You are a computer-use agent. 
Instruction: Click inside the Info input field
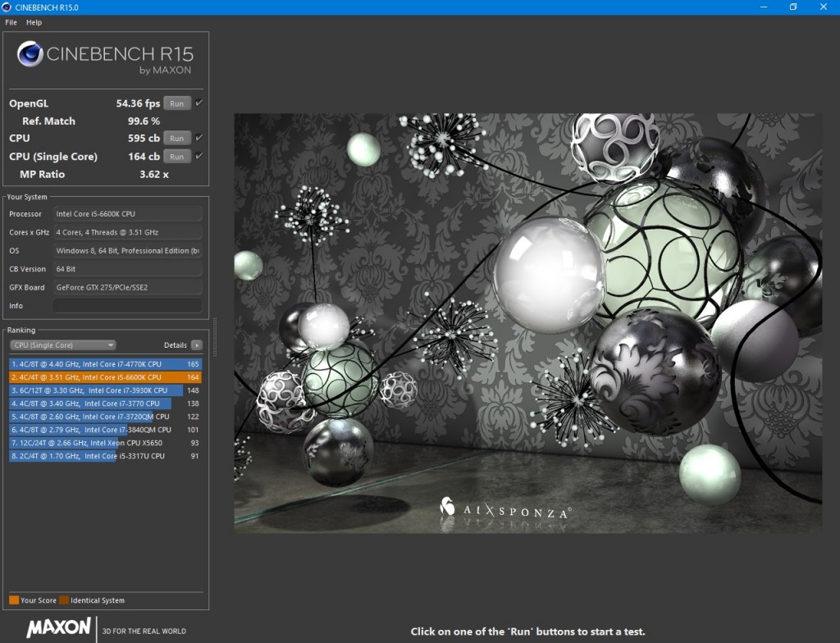[127, 305]
